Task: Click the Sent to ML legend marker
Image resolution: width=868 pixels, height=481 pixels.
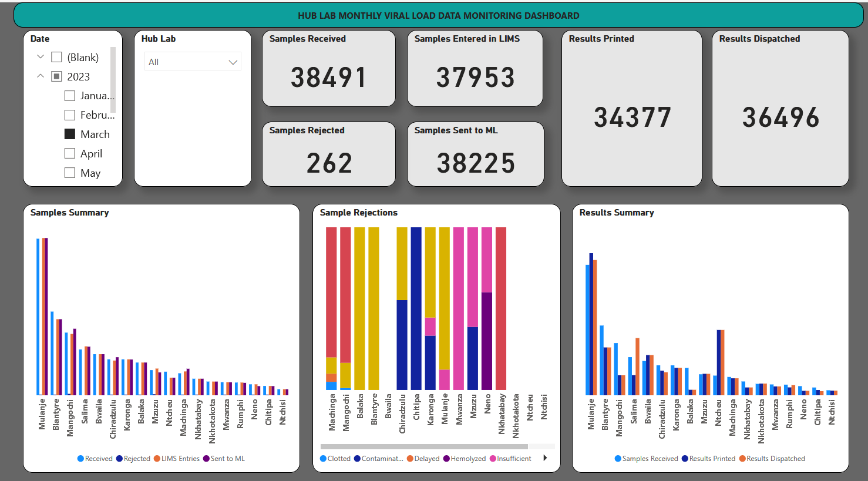Action: [206, 459]
